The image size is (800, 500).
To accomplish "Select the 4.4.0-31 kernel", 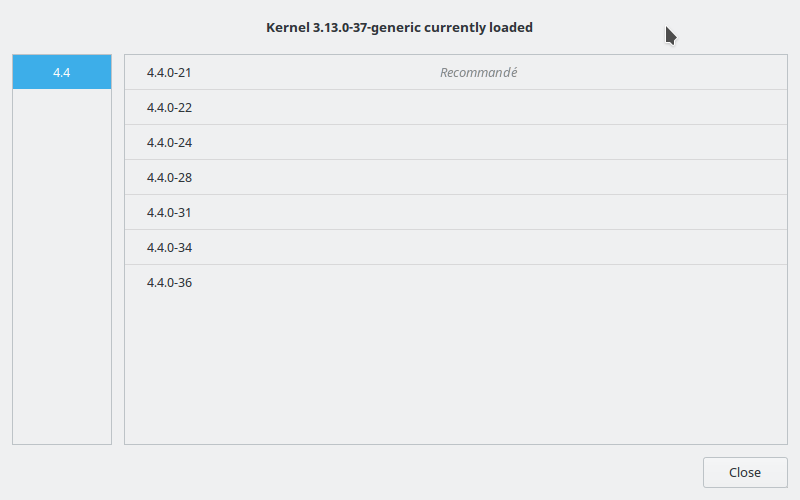I will pos(456,212).
